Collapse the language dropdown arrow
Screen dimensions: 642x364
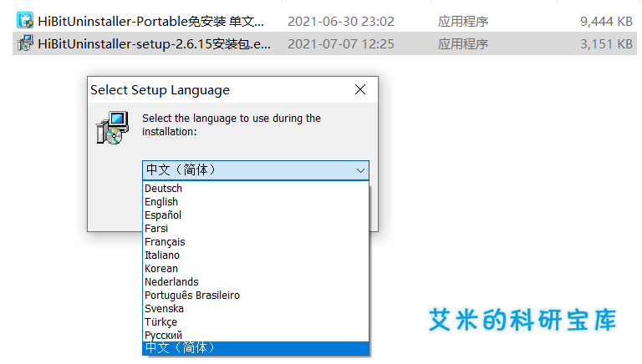(360, 170)
